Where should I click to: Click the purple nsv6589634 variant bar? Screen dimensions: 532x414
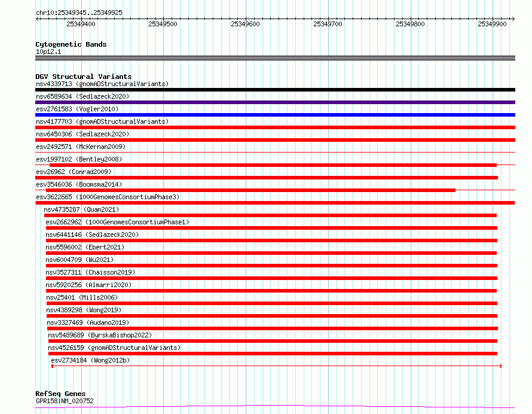275,102
